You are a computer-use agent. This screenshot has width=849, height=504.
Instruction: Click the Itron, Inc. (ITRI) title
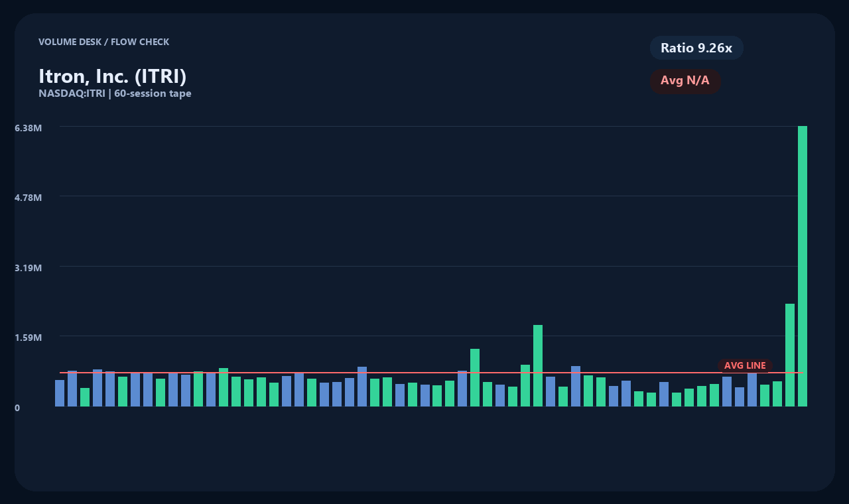pyautogui.click(x=113, y=76)
